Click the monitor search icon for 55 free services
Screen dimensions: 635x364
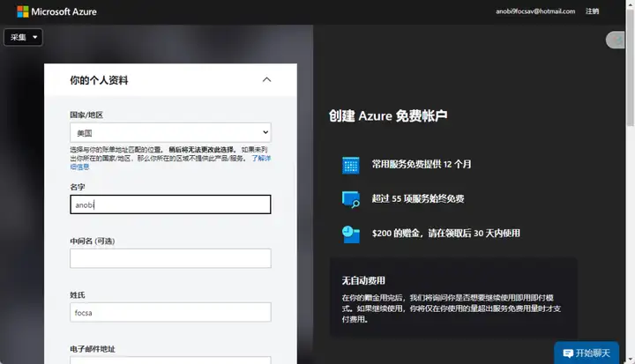click(x=351, y=199)
